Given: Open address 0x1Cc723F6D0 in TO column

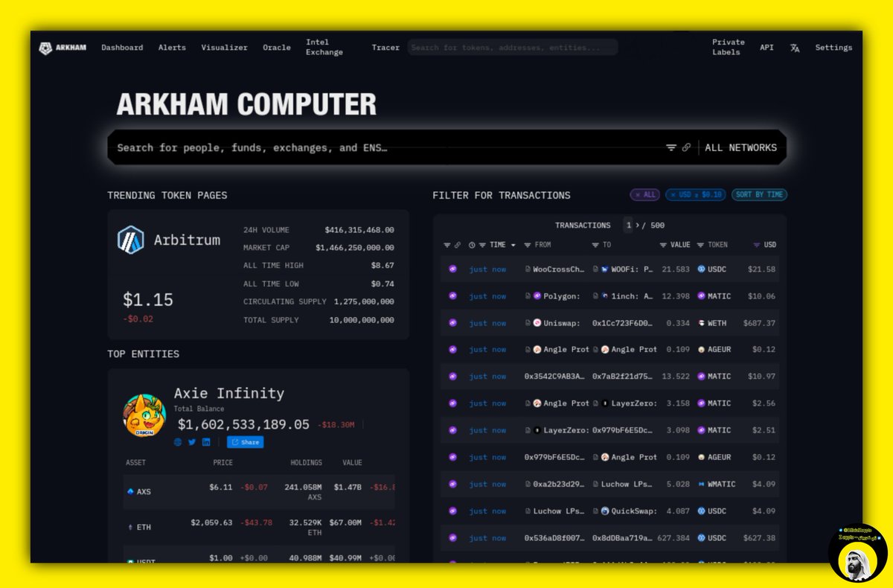Looking at the screenshot, I should 622,323.
